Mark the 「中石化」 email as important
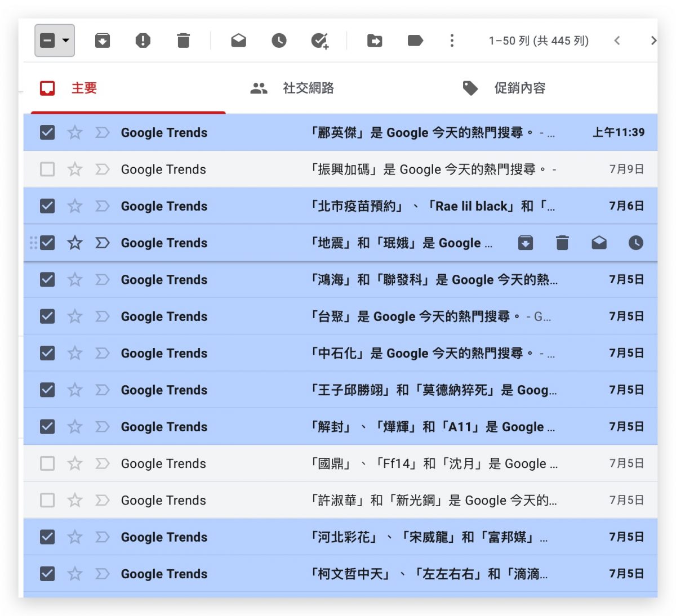Screen dimensions: 676x616 [102, 353]
